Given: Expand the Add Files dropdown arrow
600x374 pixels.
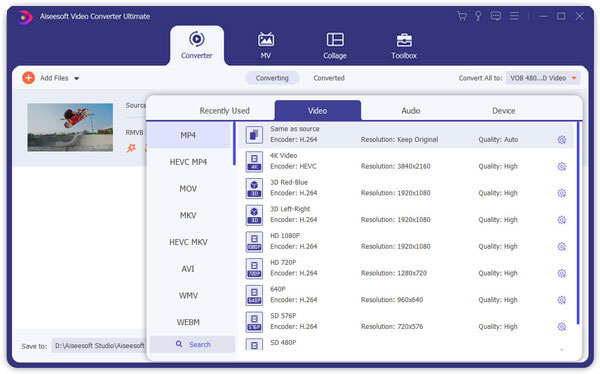Looking at the screenshot, I should pos(77,78).
